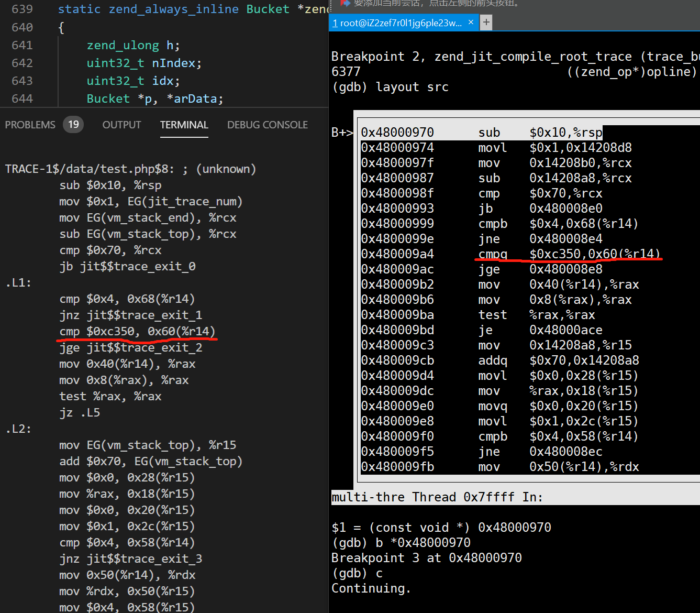The image size is (700, 613).
Task: Click underlined 'cmp $0xc350, 0x60(%r14)' in terminal
Action: 137,331
